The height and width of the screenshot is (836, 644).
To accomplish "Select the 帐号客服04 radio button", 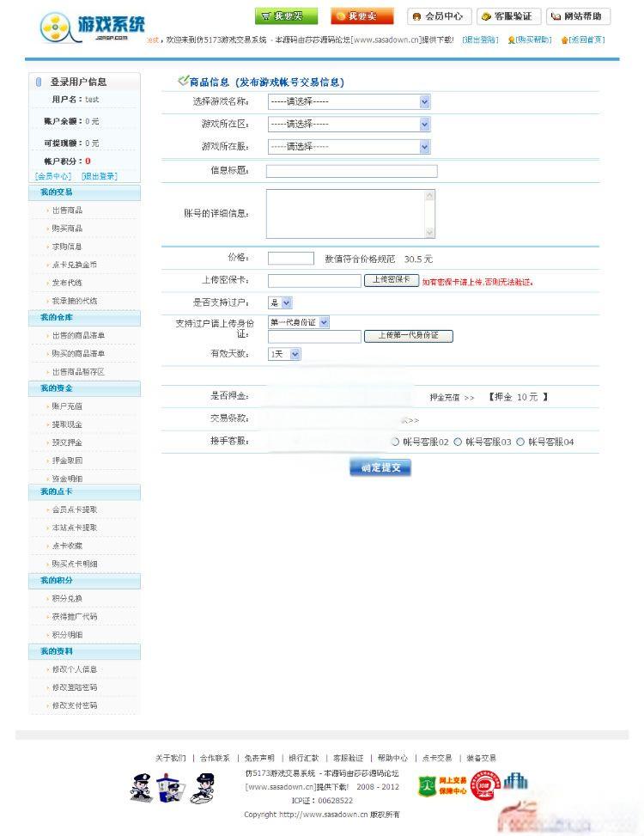I will (520, 442).
